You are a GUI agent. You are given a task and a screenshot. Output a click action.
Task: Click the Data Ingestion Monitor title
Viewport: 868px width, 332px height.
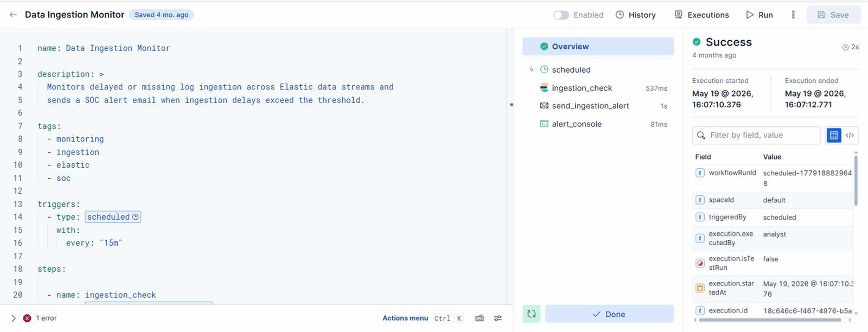click(74, 15)
